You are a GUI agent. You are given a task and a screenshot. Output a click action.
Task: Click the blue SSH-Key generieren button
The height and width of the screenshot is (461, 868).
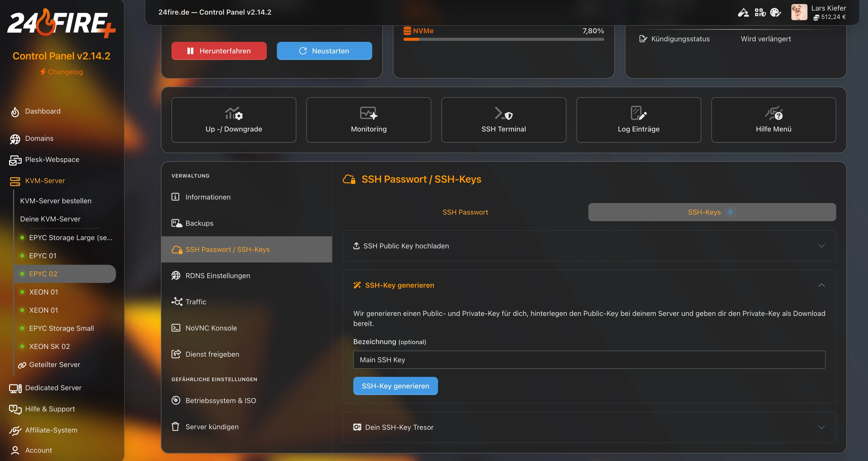395,386
